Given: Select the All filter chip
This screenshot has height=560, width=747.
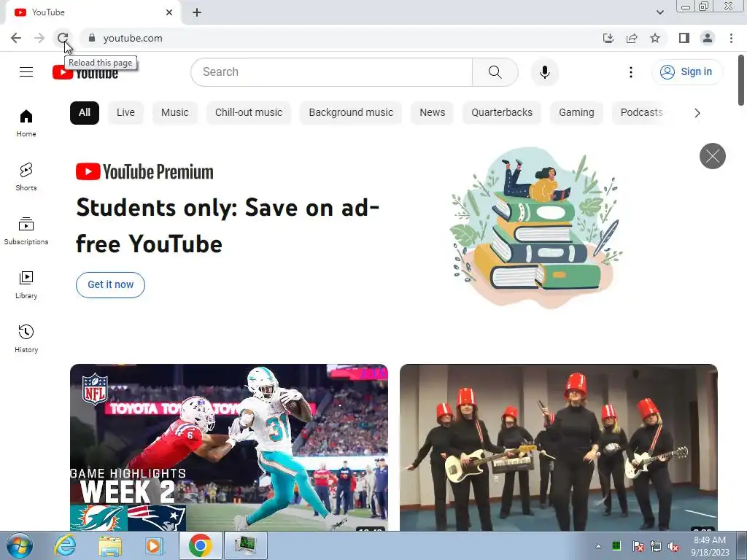Looking at the screenshot, I should coord(85,113).
